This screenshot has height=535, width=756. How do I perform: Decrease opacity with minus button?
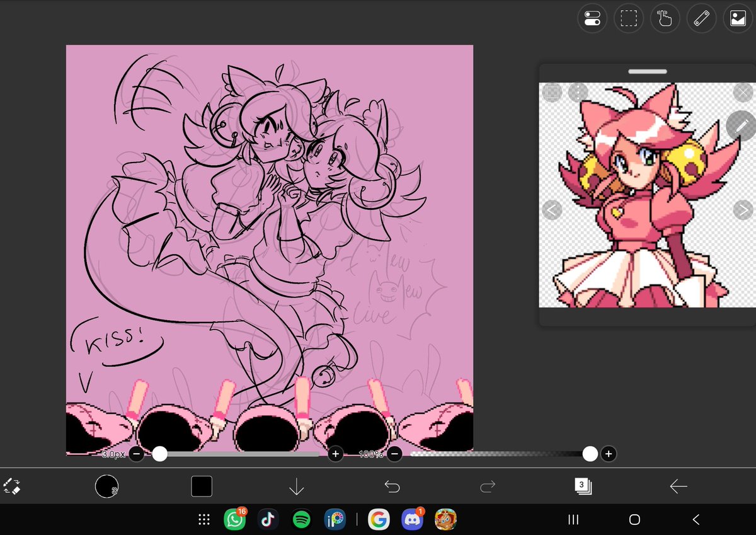point(394,454)
